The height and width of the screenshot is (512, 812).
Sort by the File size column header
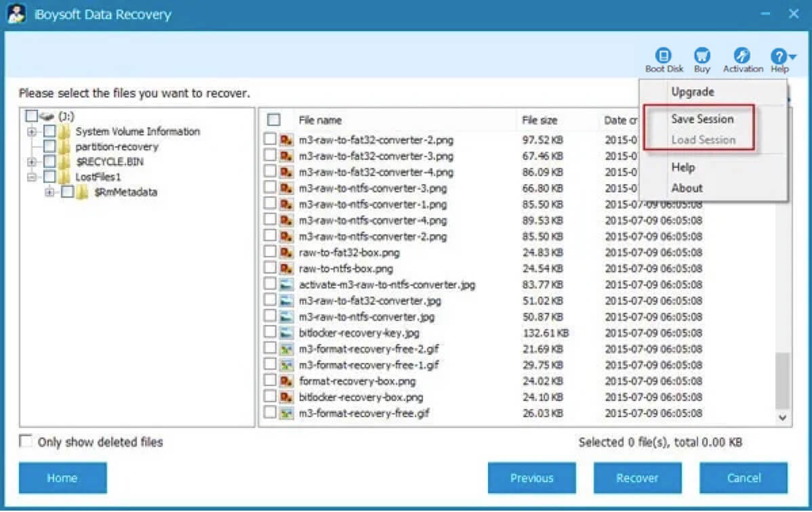pyautogui.click(x=540, y=121)
